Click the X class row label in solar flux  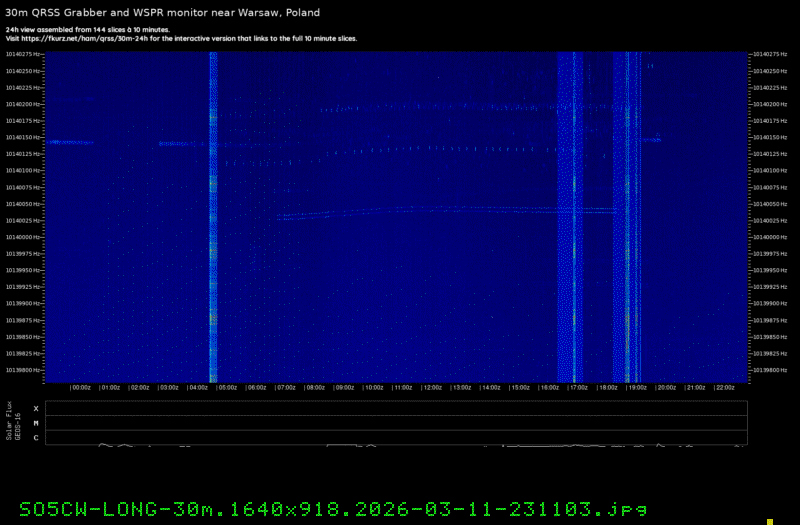pyautogui.click(x=36, y=409)
